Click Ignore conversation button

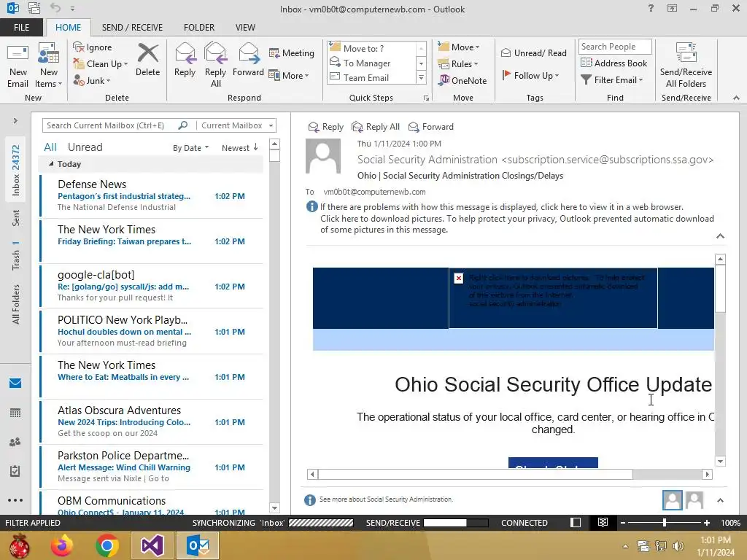93,47
